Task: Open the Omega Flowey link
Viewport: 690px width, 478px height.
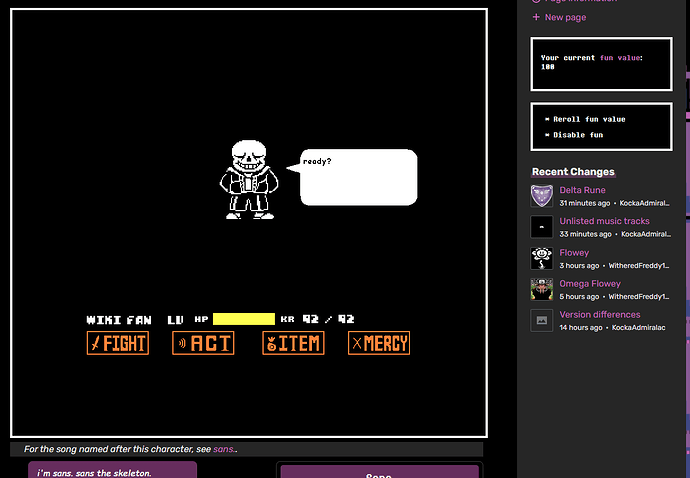Action: (x=590, y=283)
